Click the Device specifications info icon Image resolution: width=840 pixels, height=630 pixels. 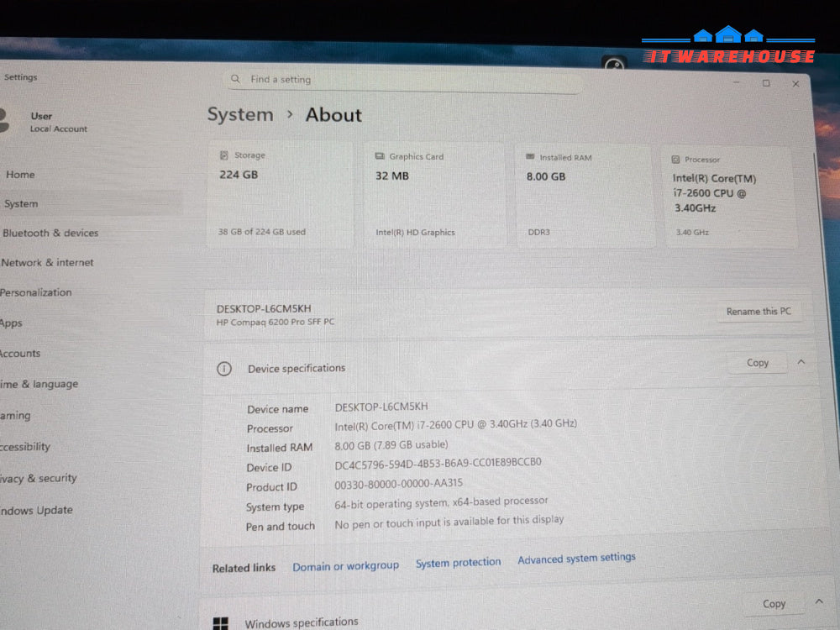[x=224, y=369]
